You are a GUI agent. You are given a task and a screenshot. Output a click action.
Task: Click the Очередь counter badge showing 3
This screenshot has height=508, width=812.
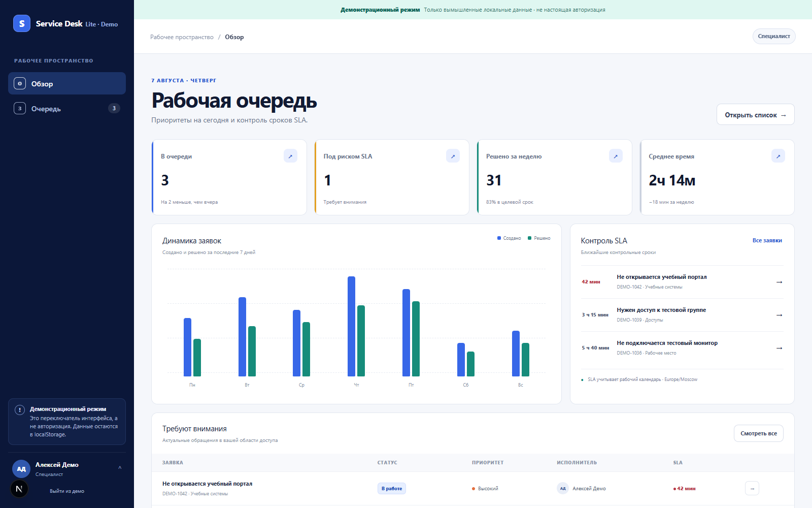114,108
